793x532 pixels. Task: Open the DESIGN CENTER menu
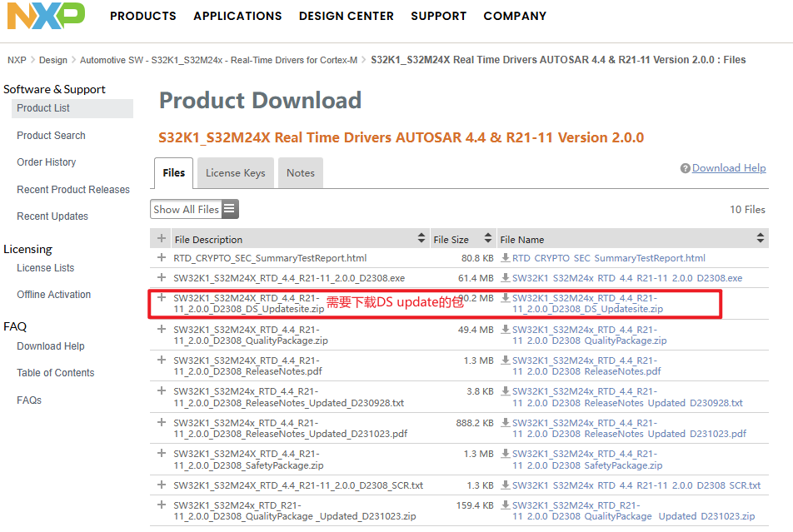[347, 16]
